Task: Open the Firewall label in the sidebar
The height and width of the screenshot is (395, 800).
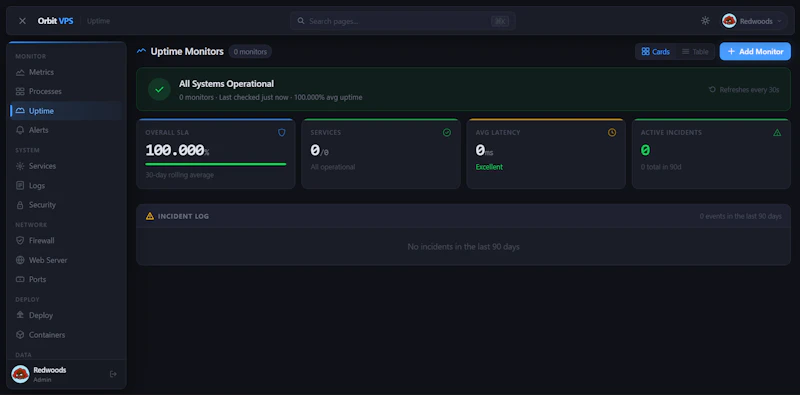Action: click(x=41, y=240)
